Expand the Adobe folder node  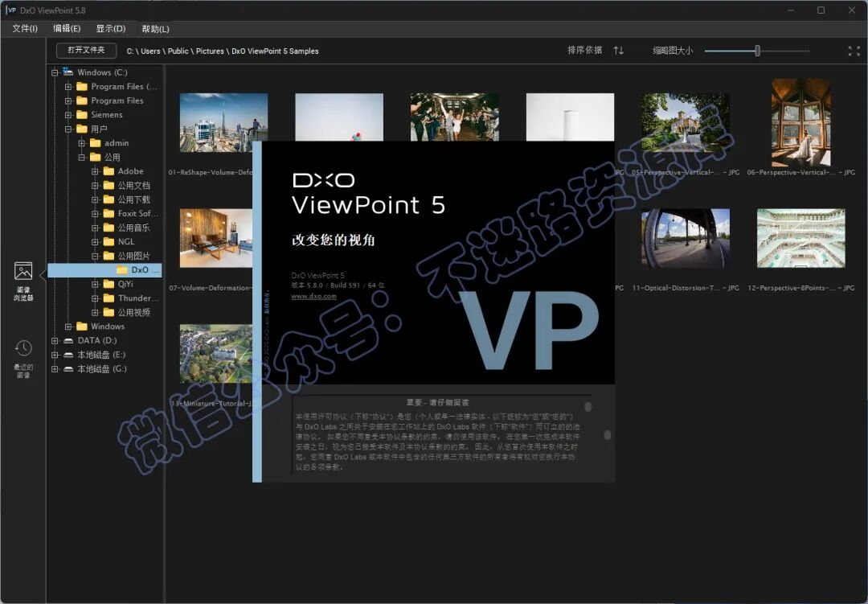pos(95,171)
